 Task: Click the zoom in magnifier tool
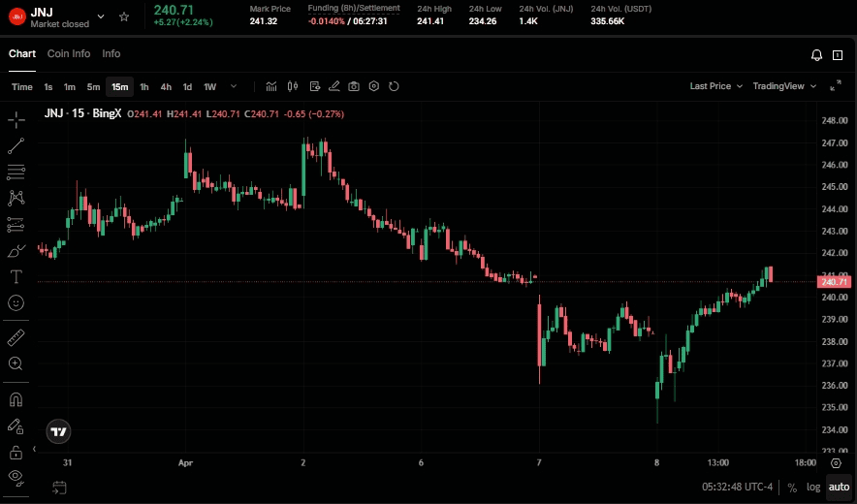click(x=16, y=363)
